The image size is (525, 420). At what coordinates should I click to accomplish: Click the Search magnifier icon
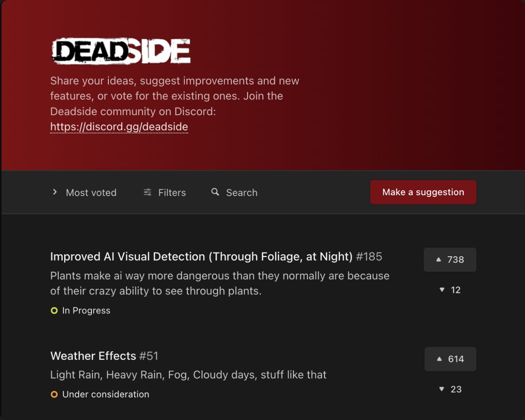[x=215, y=192]
